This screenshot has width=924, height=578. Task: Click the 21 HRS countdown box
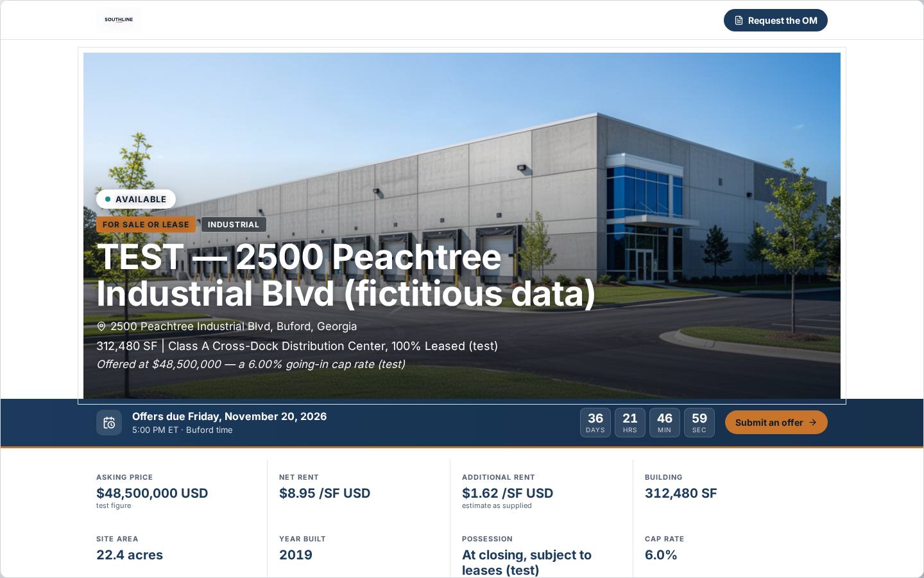coord(630,423)
